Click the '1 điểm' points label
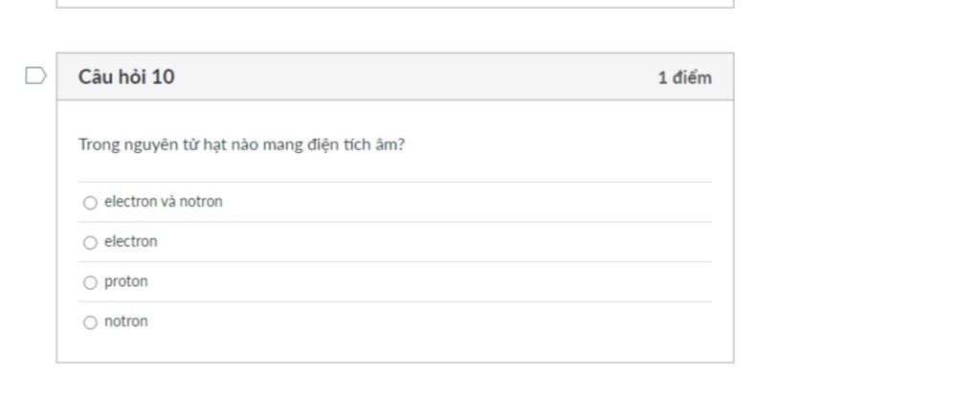The height and width of the screenshot is (420, 980). click(x=684, y=78)
